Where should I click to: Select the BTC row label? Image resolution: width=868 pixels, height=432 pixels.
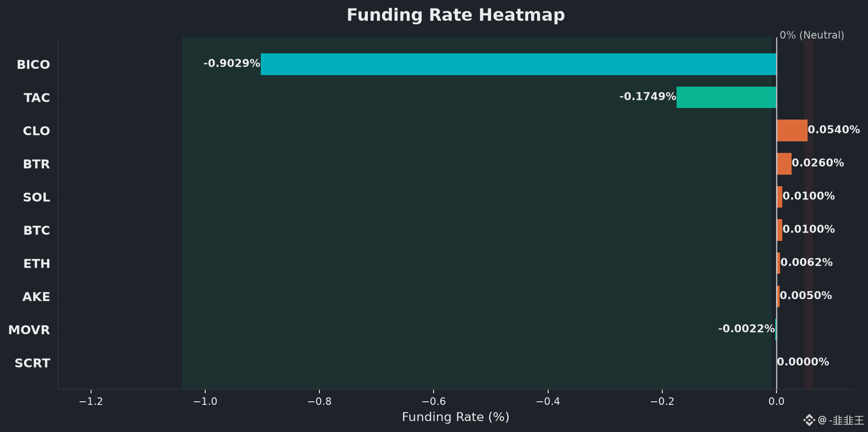point(37,230)
